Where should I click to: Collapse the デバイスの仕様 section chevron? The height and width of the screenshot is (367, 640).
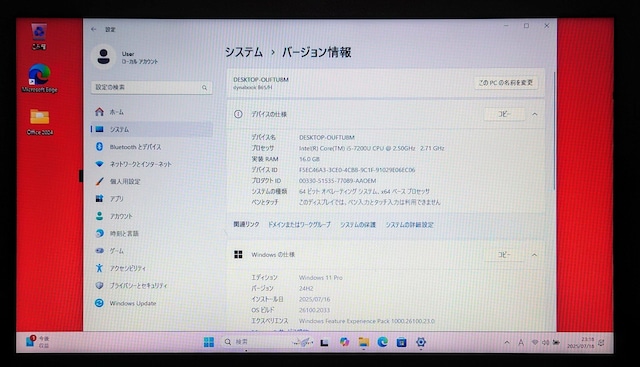[535, 114]
